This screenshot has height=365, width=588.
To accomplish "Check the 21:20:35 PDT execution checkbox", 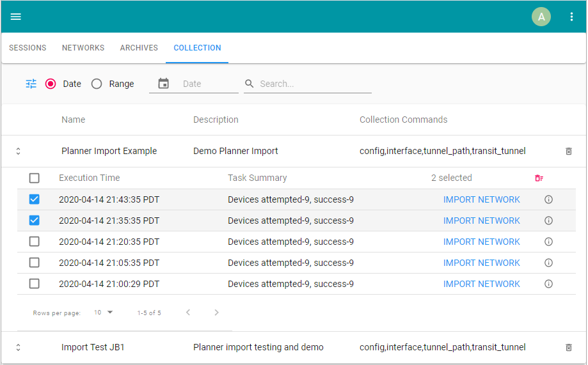I will tap(35, 242).
